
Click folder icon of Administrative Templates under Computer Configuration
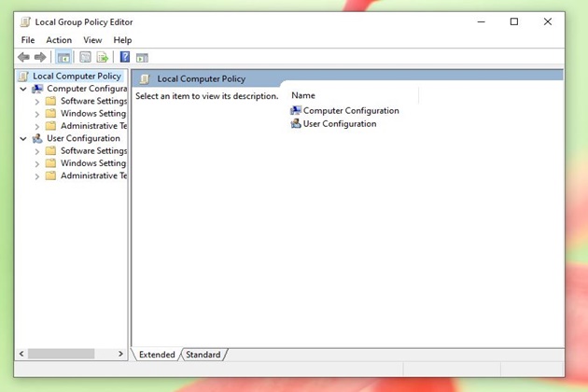50,126
